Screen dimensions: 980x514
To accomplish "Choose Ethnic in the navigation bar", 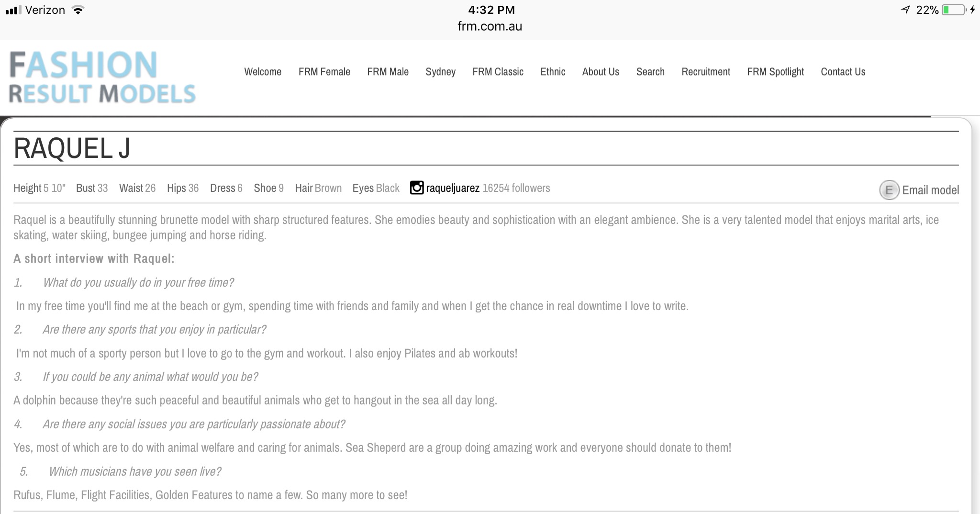I will coord(553,72).
